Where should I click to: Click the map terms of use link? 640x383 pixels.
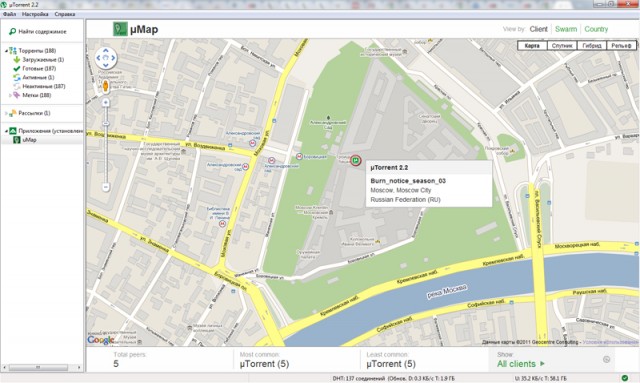click(611, 342)
